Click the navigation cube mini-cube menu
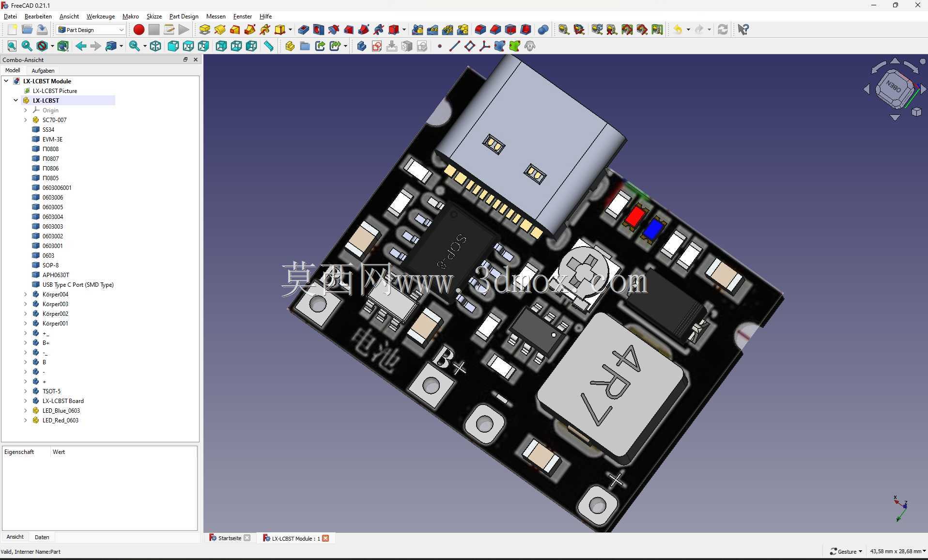This screenshot has height=560, width=928. tap(916, 112)
